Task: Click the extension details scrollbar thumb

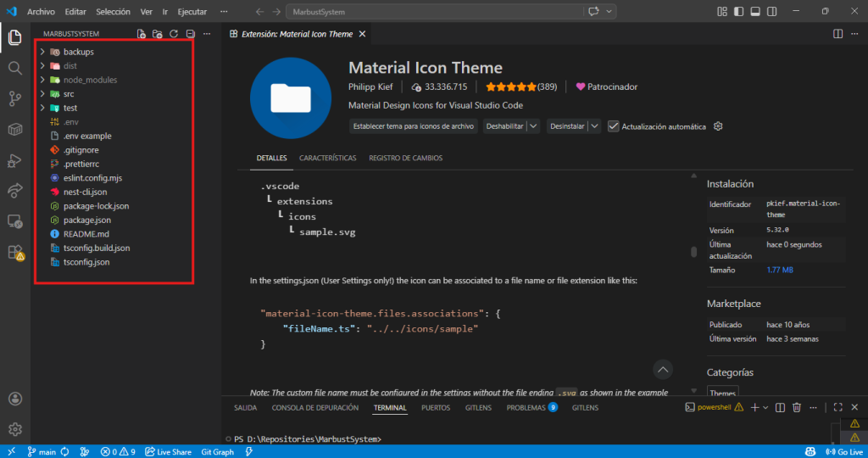Action: 693,252
